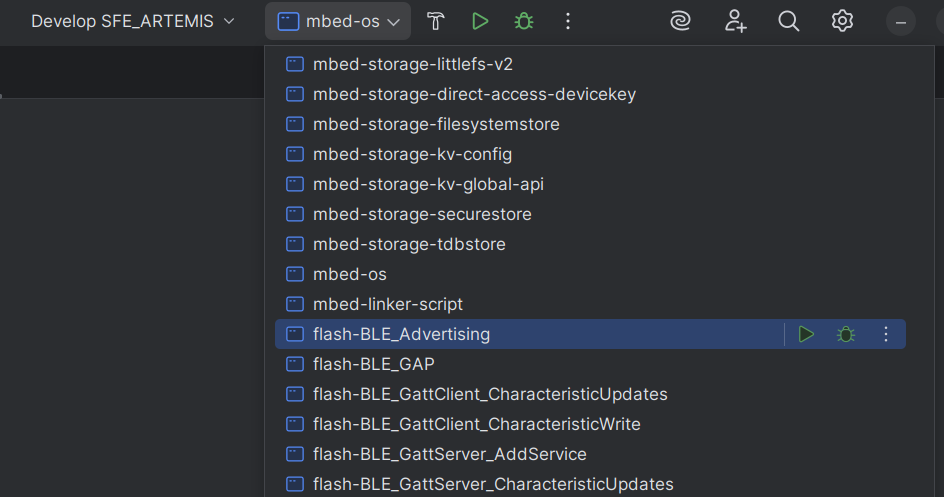The height and width of the screenshot is (497, 944).
Task: Open IDE settings gear icon
Action: (x=842, y=22)
